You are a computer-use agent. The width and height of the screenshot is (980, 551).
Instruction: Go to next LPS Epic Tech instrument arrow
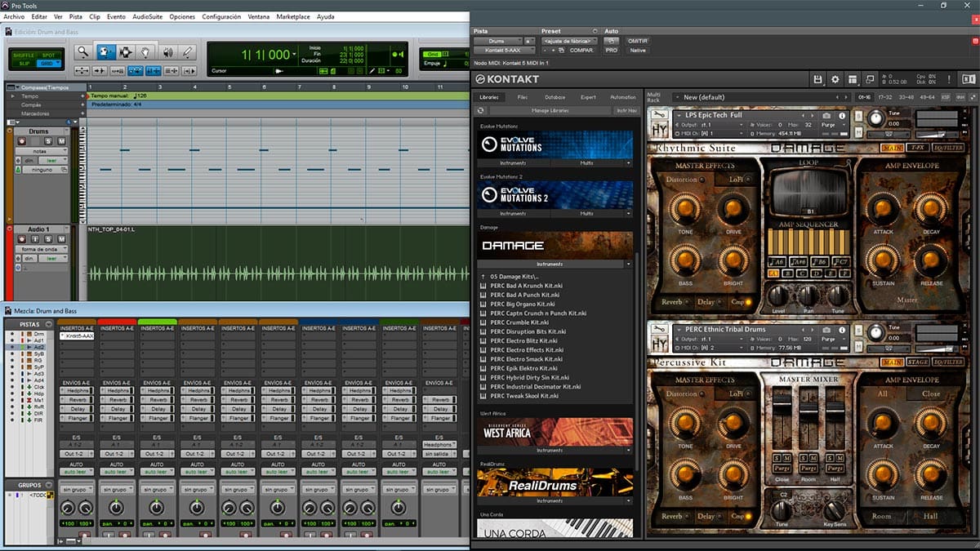tap(812, 115)
